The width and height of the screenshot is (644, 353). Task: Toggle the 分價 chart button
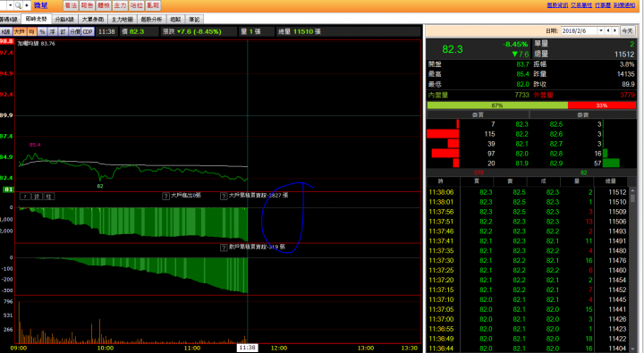75,31
